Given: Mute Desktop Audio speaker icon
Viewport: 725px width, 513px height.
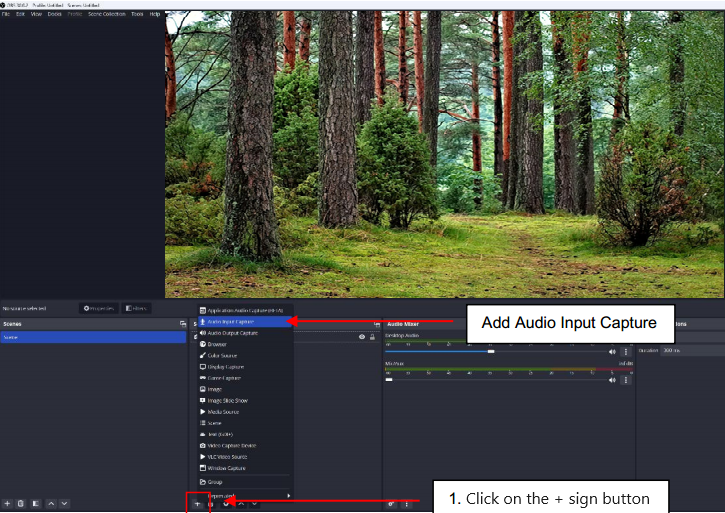Looking at the screenshot, I should [x=612, y=352].
